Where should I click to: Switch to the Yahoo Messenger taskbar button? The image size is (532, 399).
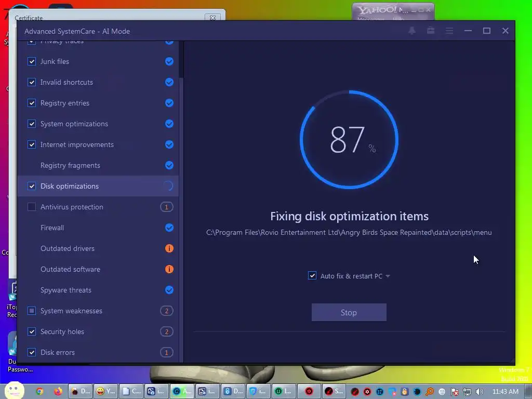pos(106,391)
